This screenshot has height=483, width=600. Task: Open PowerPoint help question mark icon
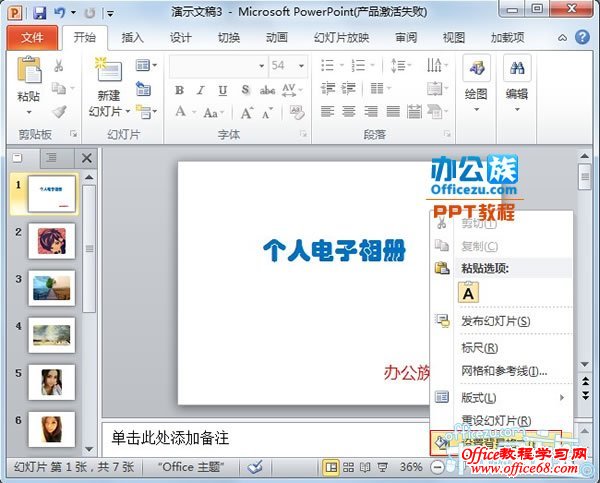pos(583,38)
